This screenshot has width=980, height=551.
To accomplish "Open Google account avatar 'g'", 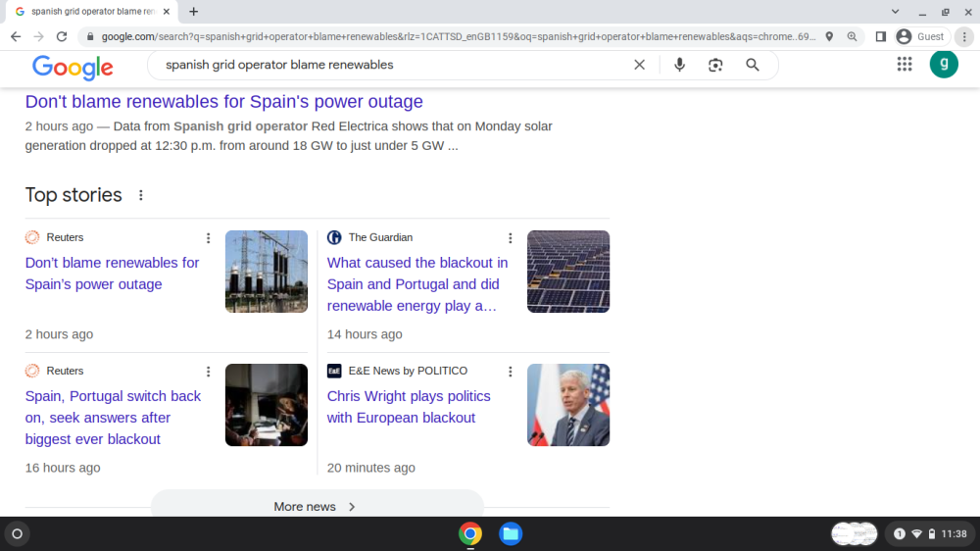I will [x=944, y=64].
